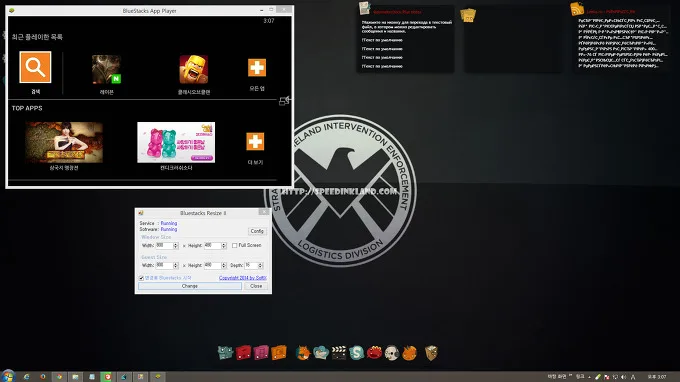Screen dimensions: 680x382
Task: Launch the Clash of Clans app icon
Action: pos(193,69)
